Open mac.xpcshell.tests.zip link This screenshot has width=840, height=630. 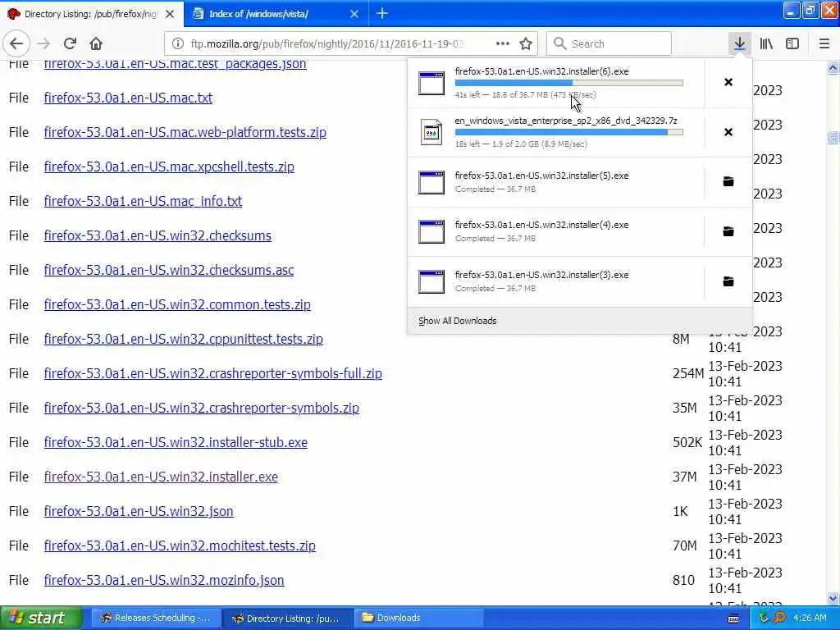pos(169,167)
